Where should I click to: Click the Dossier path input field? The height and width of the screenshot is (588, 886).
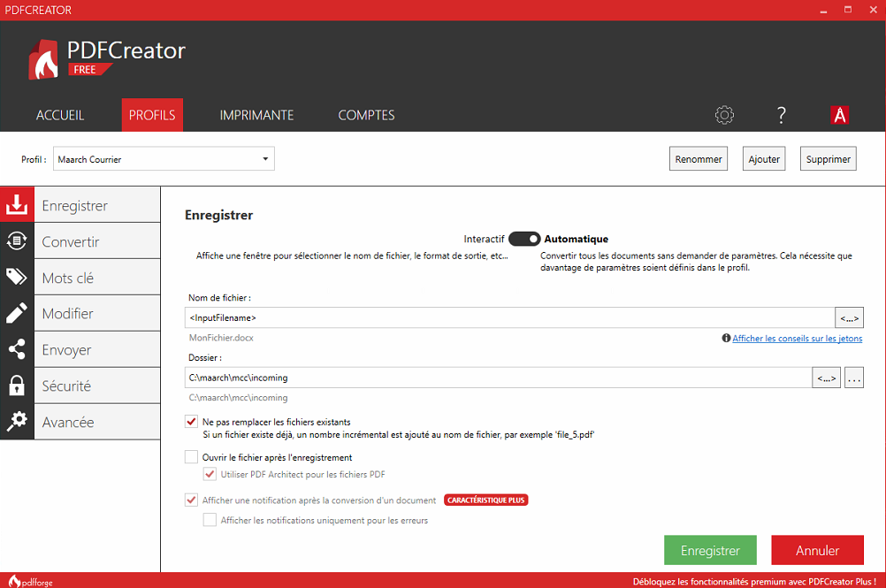pos(499,378)
